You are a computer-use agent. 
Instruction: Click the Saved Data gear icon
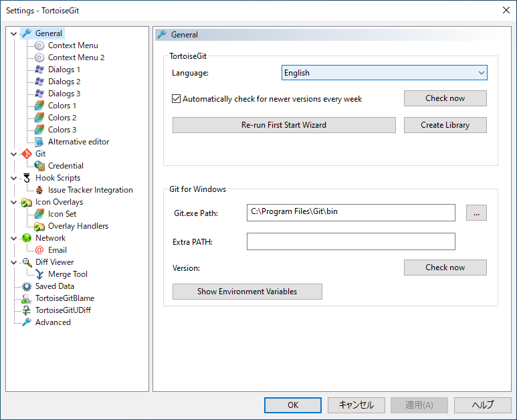tap(27, 286)
